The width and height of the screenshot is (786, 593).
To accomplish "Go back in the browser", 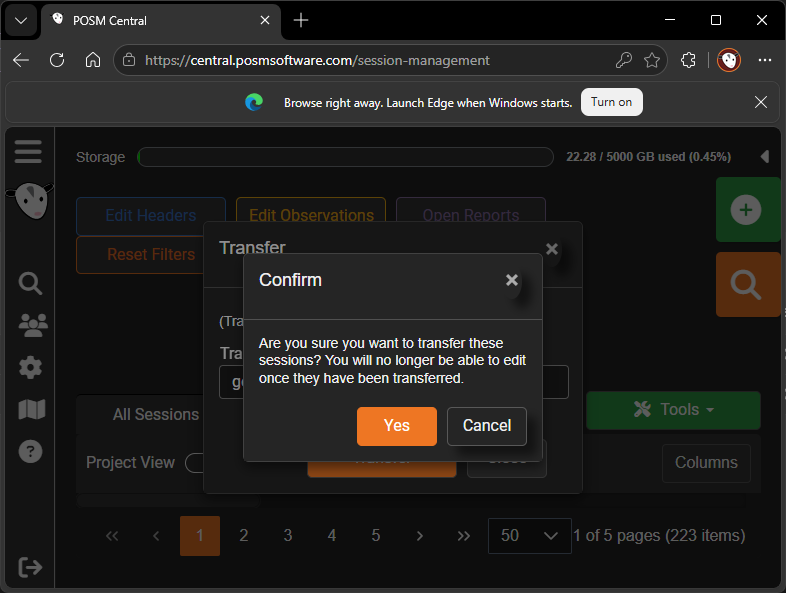I will coord(21,60).
